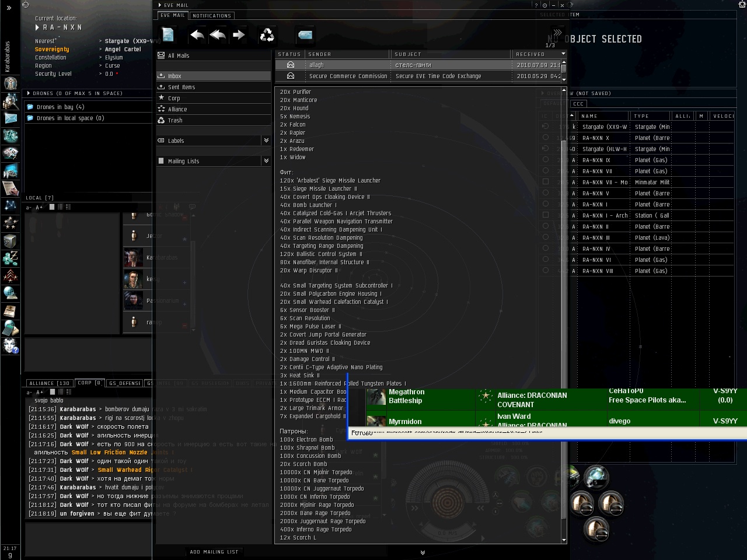
Task: Open the label tag tool in mail toolbar
Action: (x=305, y=35)
